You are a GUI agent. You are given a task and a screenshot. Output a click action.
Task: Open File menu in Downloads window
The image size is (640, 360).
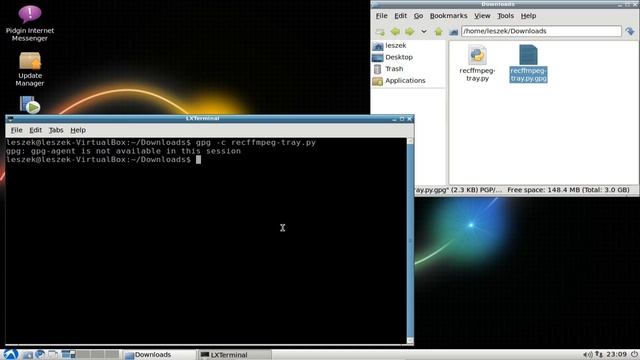tap(381, 16)
